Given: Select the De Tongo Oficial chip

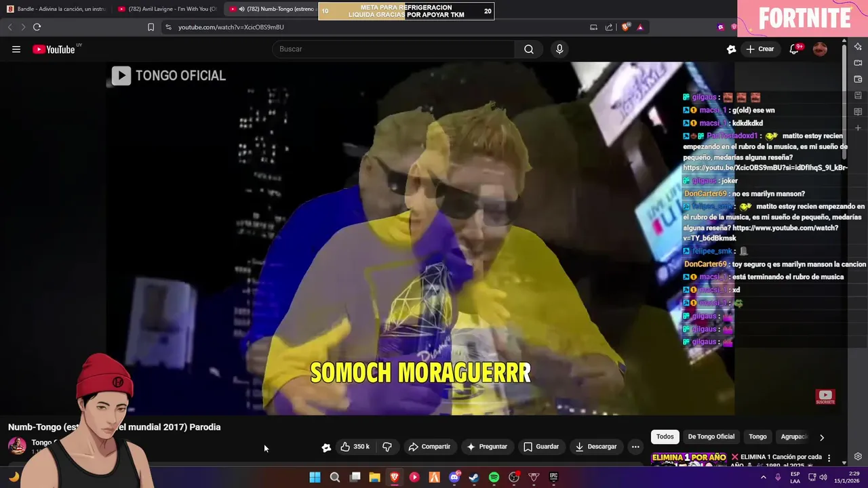Looking at the screenshot, I should [x=711, y=436].
